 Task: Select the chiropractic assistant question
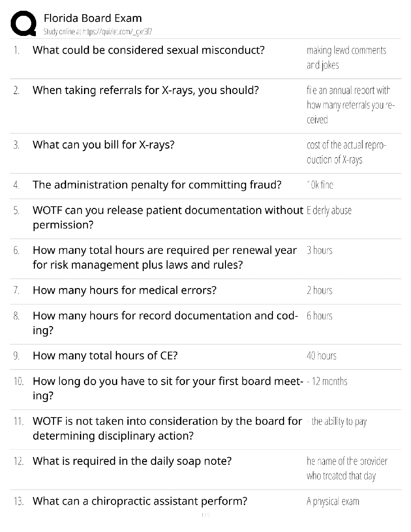click(140, 501)
